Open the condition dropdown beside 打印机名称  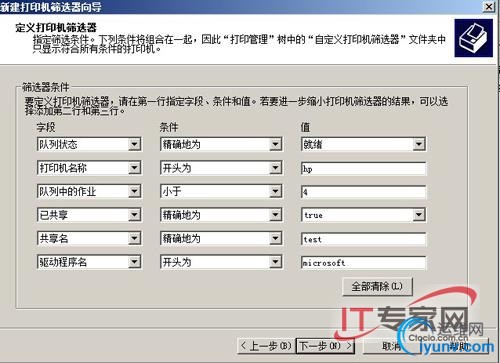[275, 168]
